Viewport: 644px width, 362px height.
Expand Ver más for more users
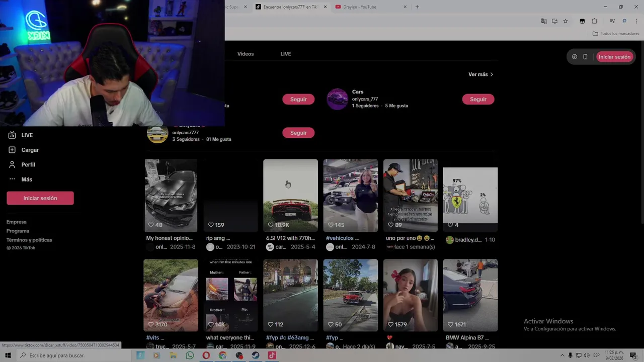click(480, 74)
